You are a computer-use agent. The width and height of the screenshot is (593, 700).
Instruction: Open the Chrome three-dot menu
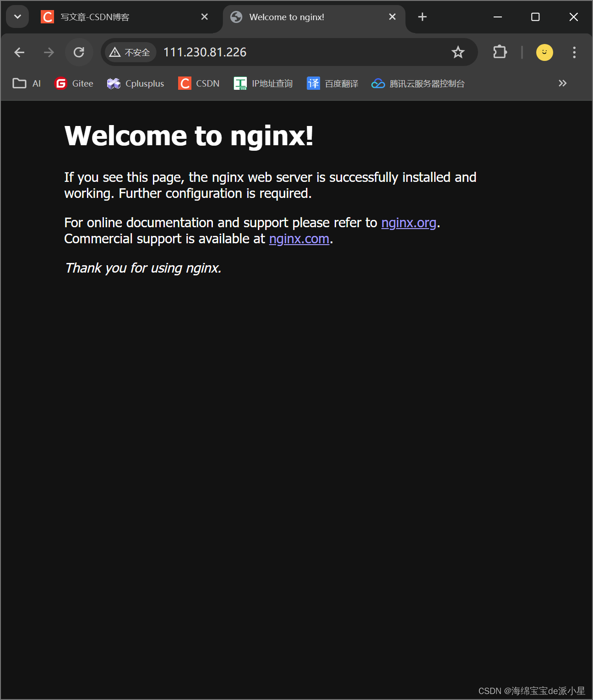574,52
